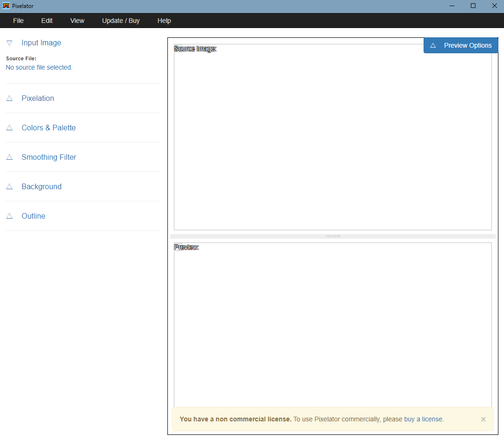The height and width of the screenshot is (441, 504).
Task: Click inside the Source Image pane
Action: (332, 140)
